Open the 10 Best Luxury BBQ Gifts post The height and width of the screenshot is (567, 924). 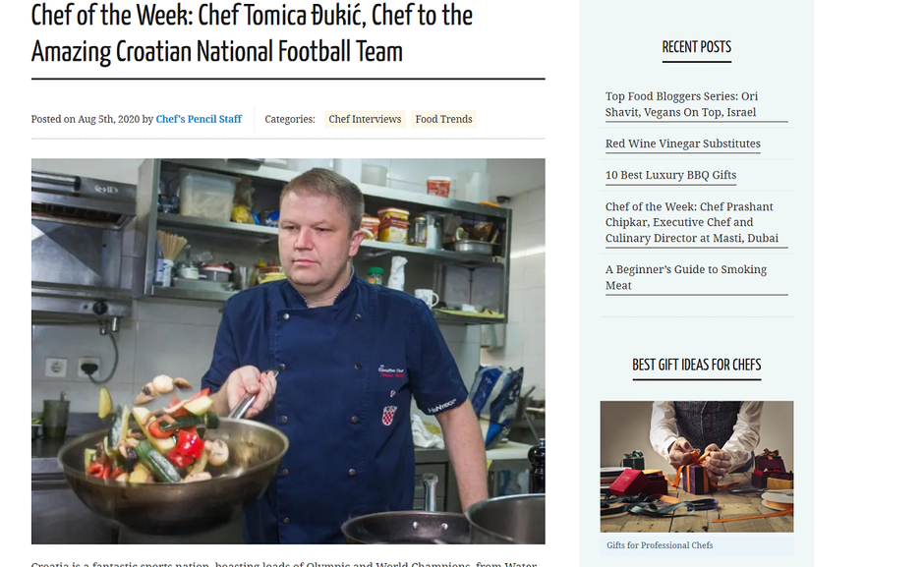[670, 175]
